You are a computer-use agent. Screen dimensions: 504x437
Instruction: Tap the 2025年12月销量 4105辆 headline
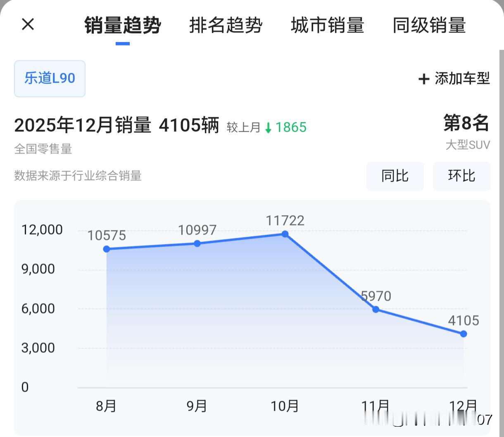click(116, 125)
